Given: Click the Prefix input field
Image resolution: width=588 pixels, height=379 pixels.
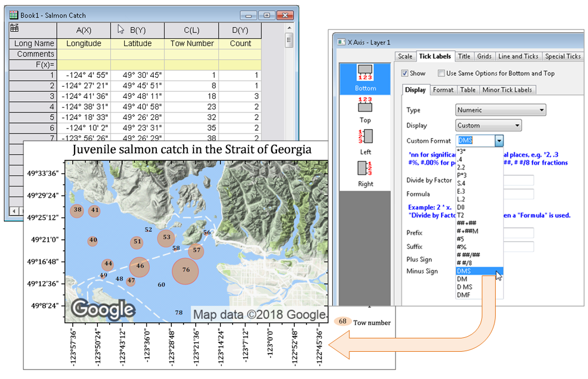Looking at the screenshot, I should (x=518, y=233).
